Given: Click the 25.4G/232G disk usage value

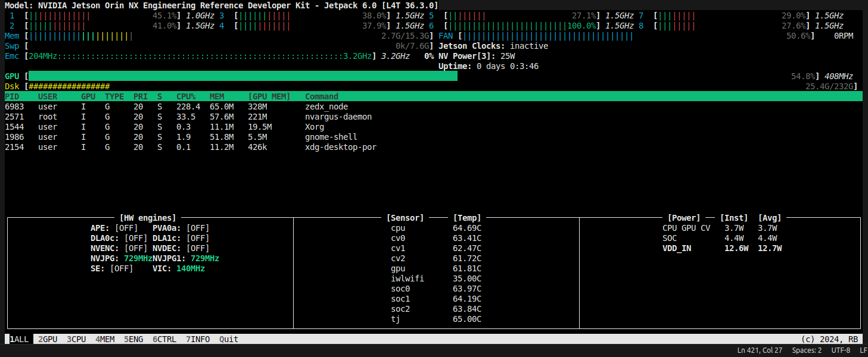Looking at the screenshot, I should point(829,86).
